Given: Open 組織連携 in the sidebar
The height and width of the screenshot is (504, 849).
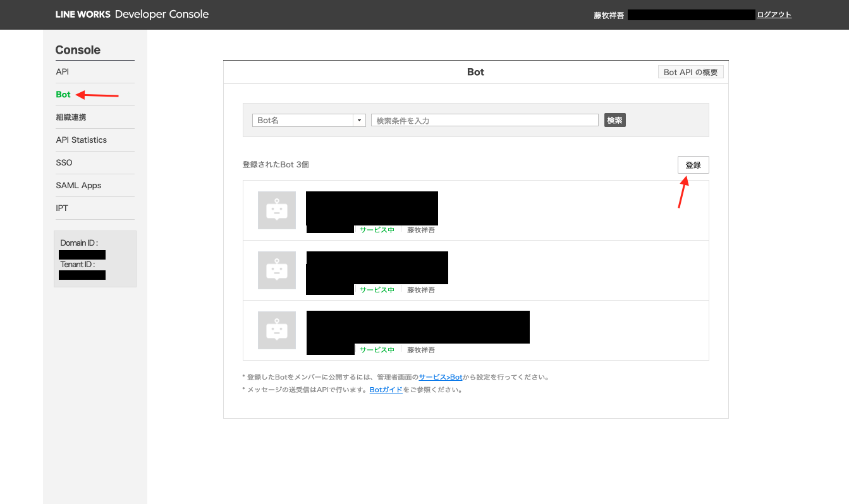Looking at the screenshot, I should pyautogui.click(x=71, y=117).
